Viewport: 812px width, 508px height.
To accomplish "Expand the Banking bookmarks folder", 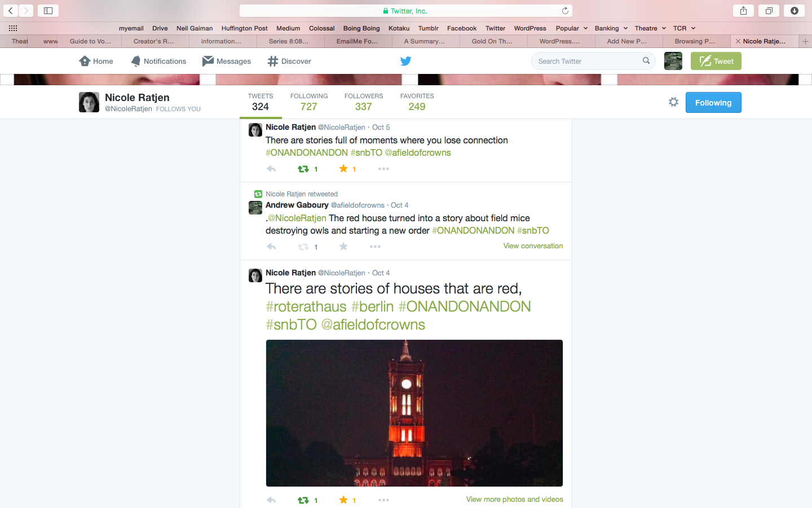I will [x=611, y=28].
